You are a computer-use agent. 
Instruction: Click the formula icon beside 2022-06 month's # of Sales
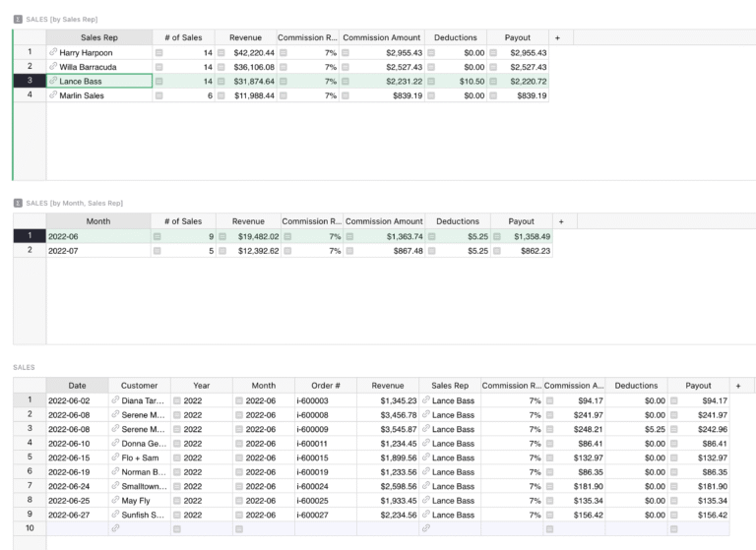pos(157,237)
